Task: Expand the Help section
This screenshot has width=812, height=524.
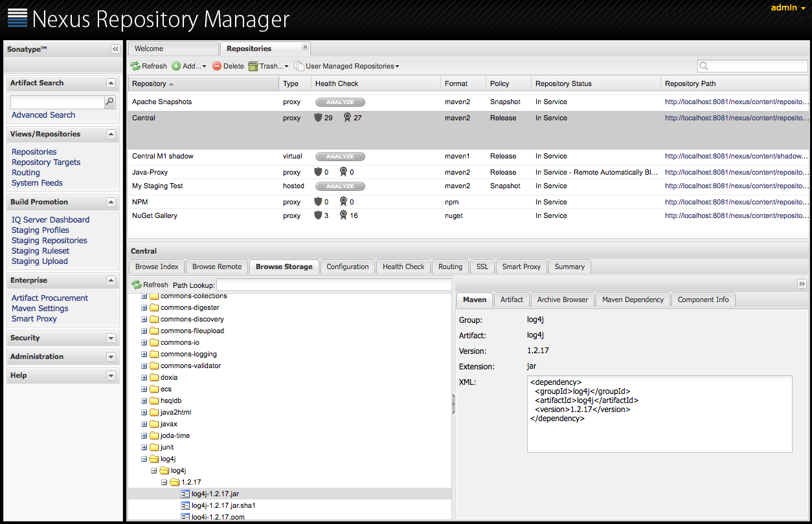Action: click(111, 376)
